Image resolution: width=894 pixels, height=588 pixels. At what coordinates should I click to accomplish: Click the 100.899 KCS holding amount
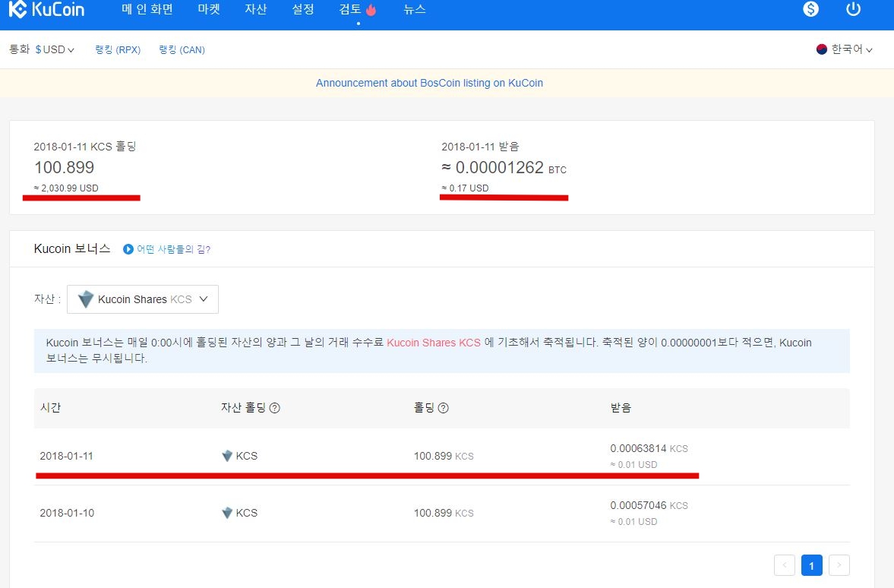coord(64,167)
